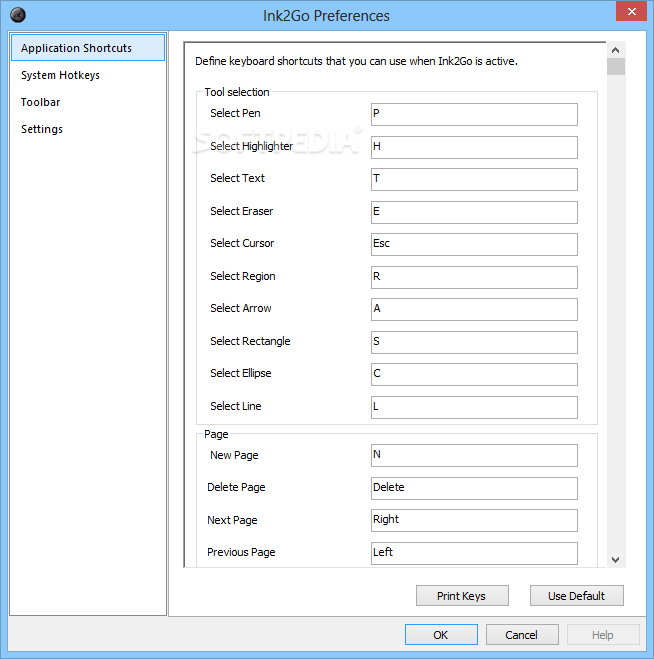This screenshot has width=654, height=659.
Task: Click the 'Tool selection' group heading
Action: point(237,92)
